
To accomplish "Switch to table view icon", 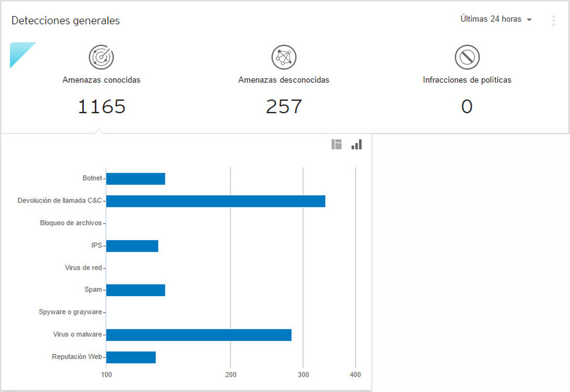I will 336,144.
